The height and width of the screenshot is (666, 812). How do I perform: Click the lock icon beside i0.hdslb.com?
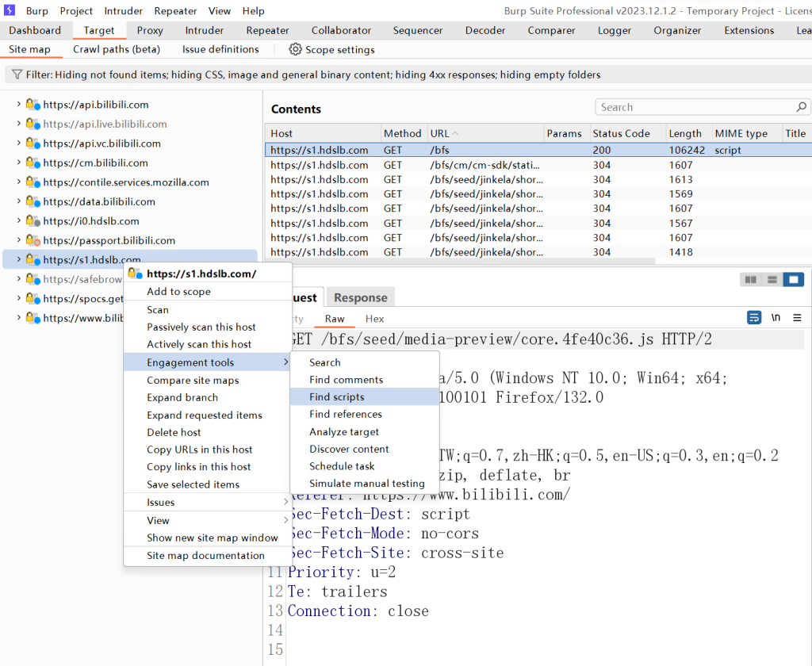(x=33, y=221)
